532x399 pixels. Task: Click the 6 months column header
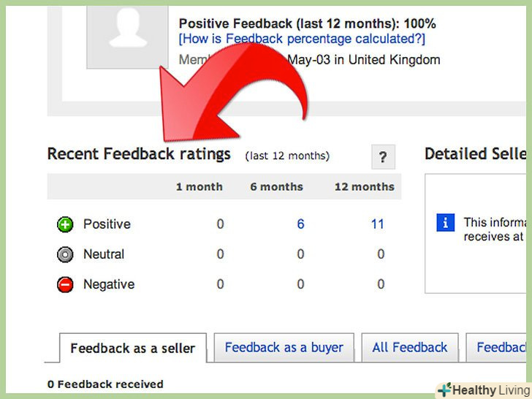click(276, 187)
